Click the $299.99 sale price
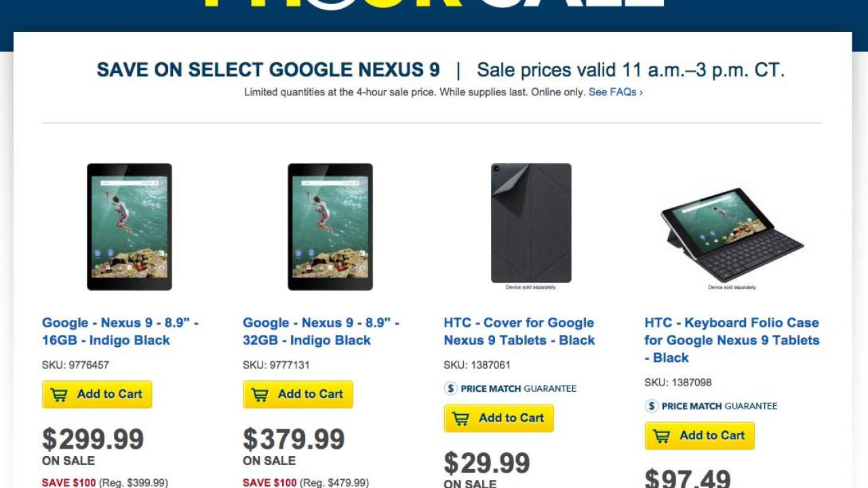Image resolution: width=868 pixels, height=488 pixels. 93,439
